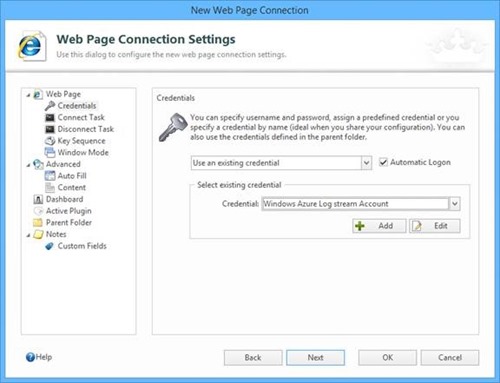
Task: Click the Key Sequence icon
Action: [x=50, y=141]
